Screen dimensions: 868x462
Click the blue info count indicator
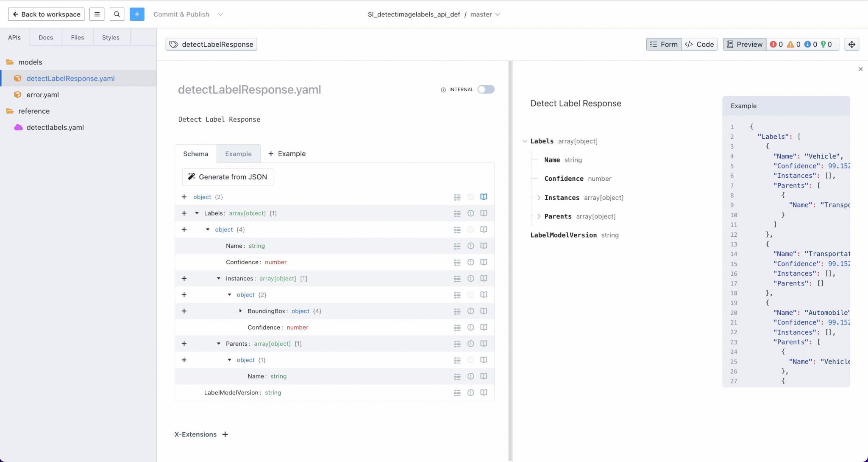(x=810, y=44)
